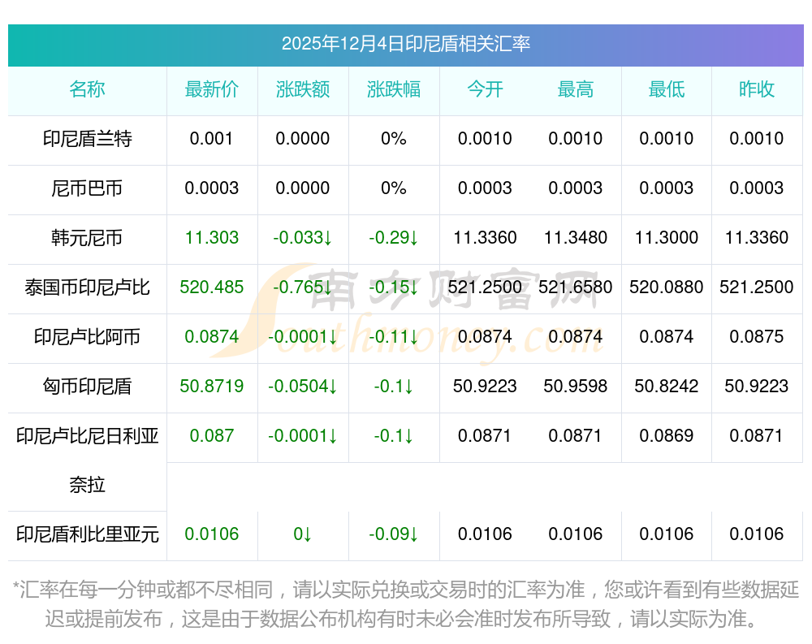
Task: Click the low value 0.0869
Action: [x=667, y=436]
